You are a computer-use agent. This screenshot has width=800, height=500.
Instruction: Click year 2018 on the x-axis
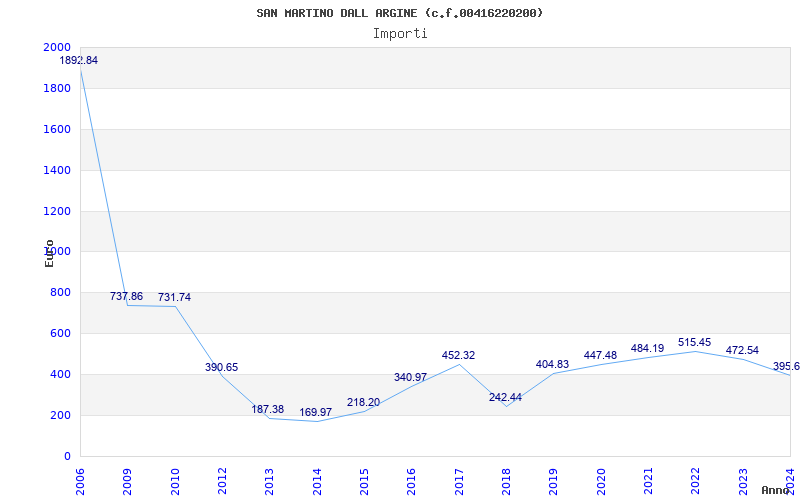(506, 479)
